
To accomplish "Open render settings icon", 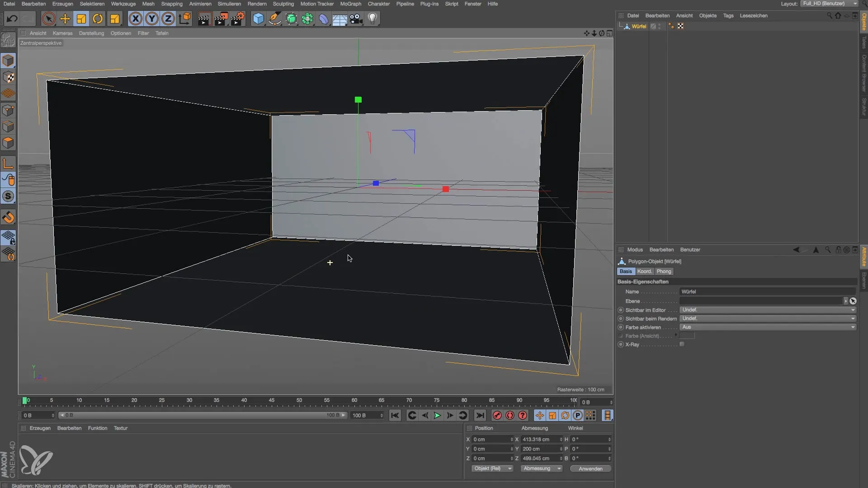I will coord(238,19).
